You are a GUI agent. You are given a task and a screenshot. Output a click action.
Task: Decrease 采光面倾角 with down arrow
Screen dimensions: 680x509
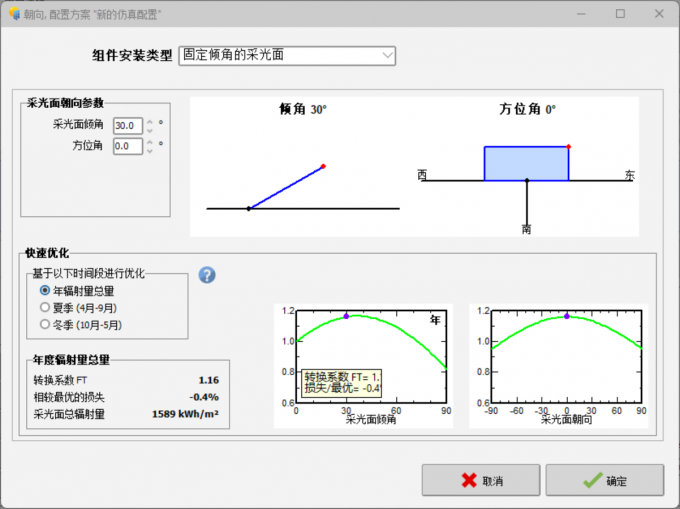tap(150, 131)
